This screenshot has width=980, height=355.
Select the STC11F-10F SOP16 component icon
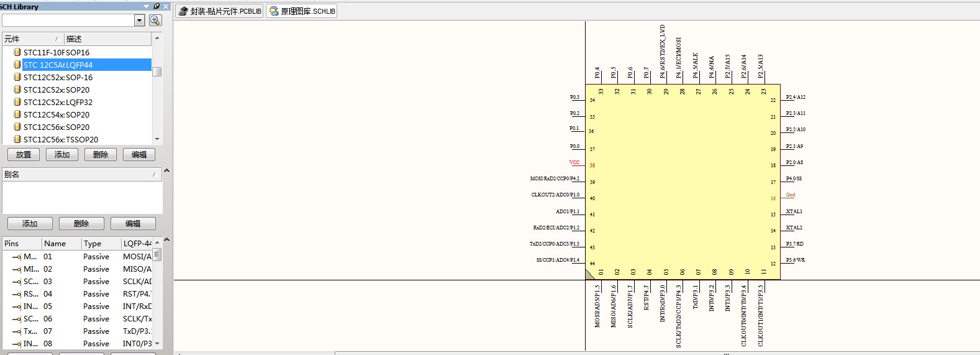[17, 52]
